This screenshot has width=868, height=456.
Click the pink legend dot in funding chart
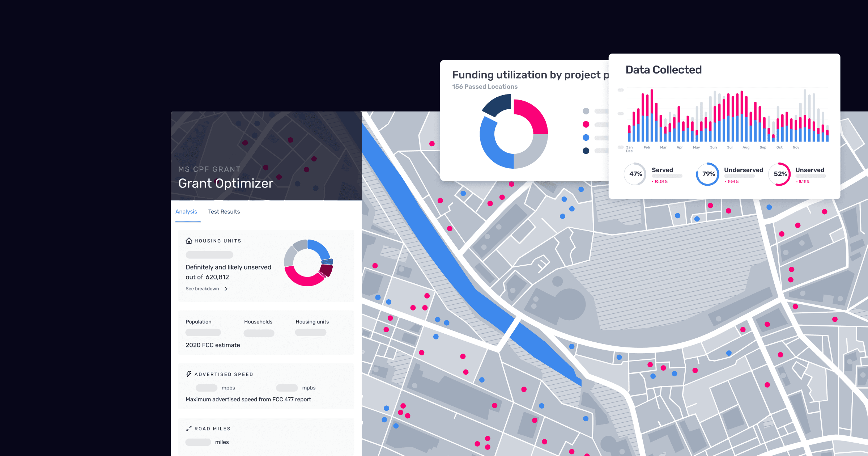click(586, 124)
